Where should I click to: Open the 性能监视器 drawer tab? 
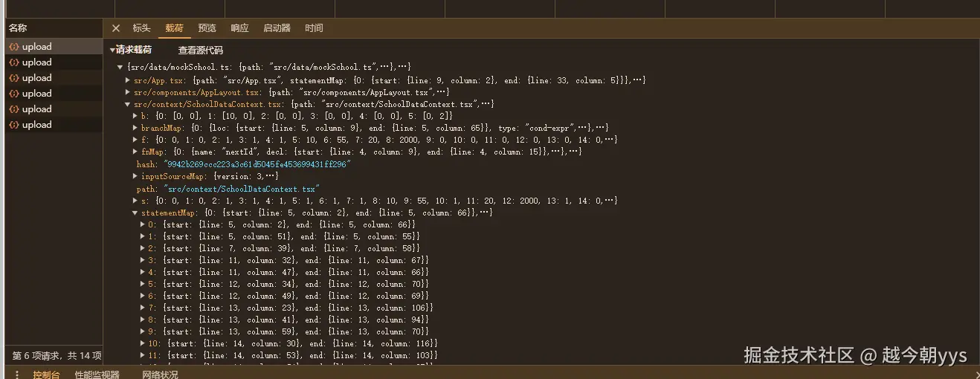(x=97, y=375)
